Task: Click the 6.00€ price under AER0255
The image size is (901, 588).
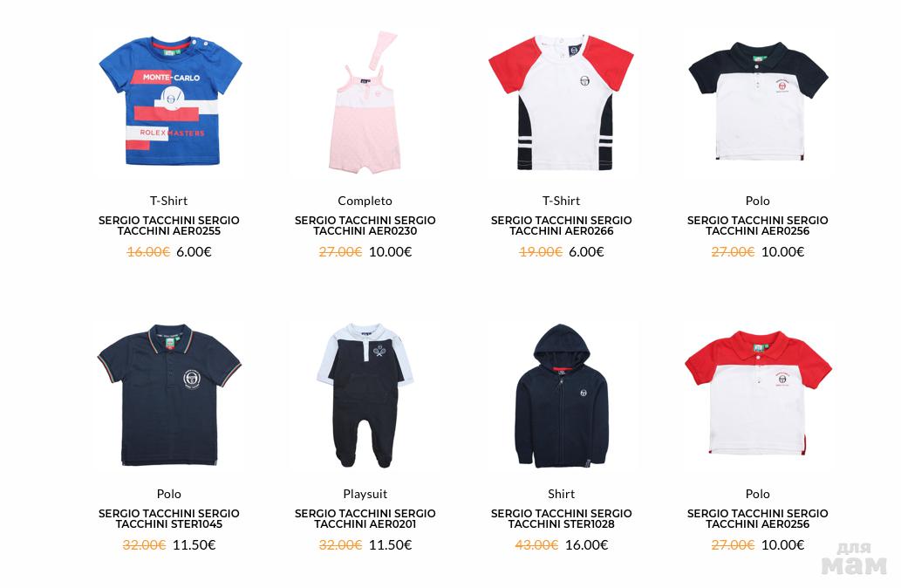Action: pyautogui.click(x=194, y=251)
